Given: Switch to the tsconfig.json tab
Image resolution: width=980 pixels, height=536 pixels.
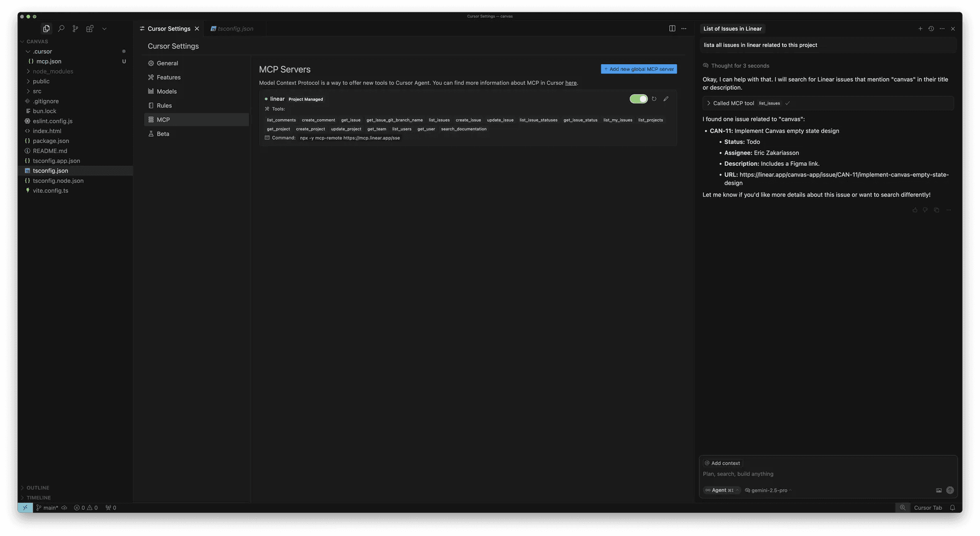Looking at the screenshot, I should (235, 29).
